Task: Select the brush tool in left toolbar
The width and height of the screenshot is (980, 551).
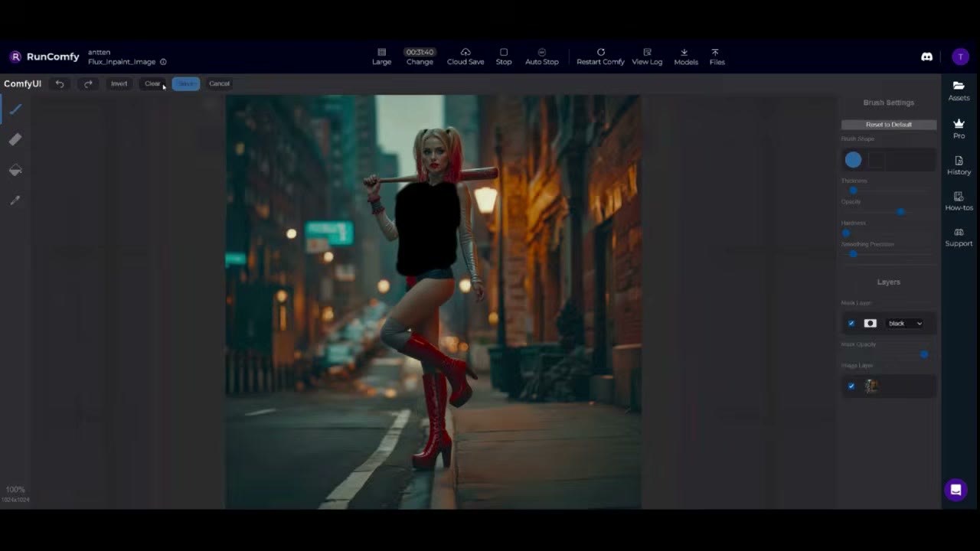Action: pos(15,109)
